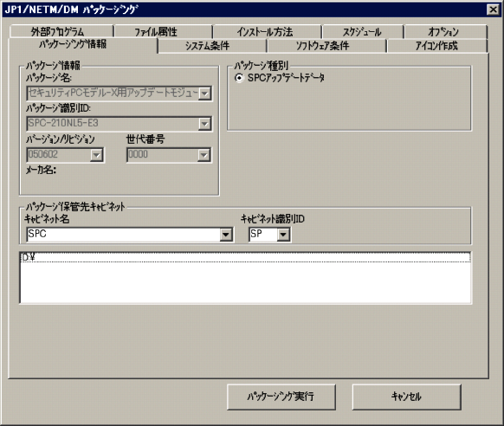Close the JP1/NETM/DM パッケージング dialog
The height and width of the screenshot is (426, 504).
point(493,10)
